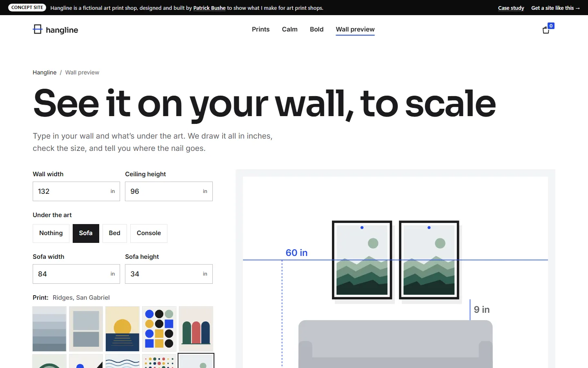
Task: Click 'Get a site like this' link
Action: (x=555, y=8)
